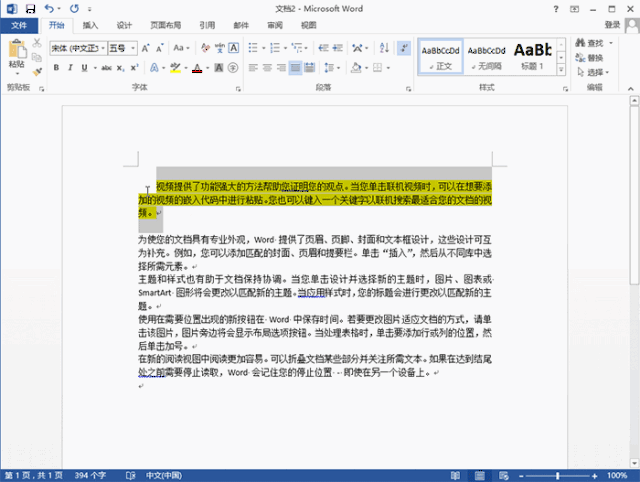Click the 替换 replace button
The width and height of the screenshot is (640, 482).
[x=589, y=58]
